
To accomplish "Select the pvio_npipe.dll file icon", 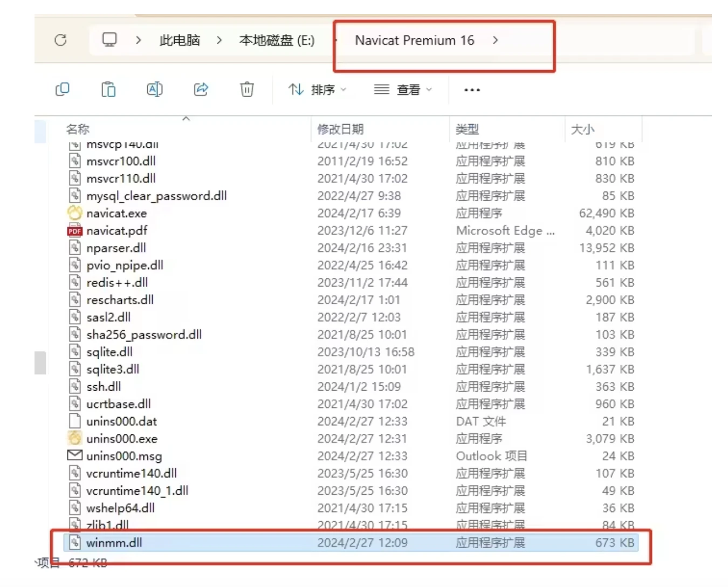I will point(75,265).
